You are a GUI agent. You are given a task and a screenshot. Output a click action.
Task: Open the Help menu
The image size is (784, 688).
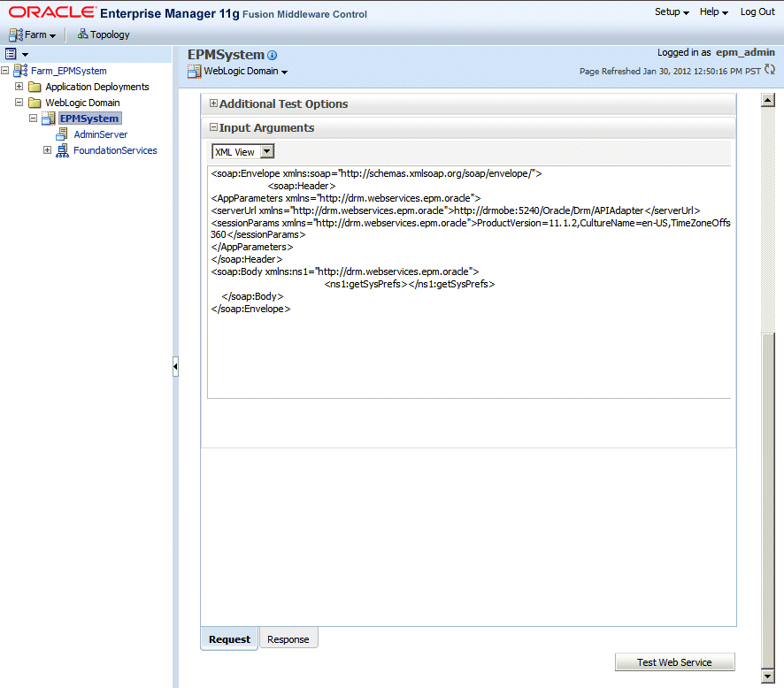tap(713, 12)
